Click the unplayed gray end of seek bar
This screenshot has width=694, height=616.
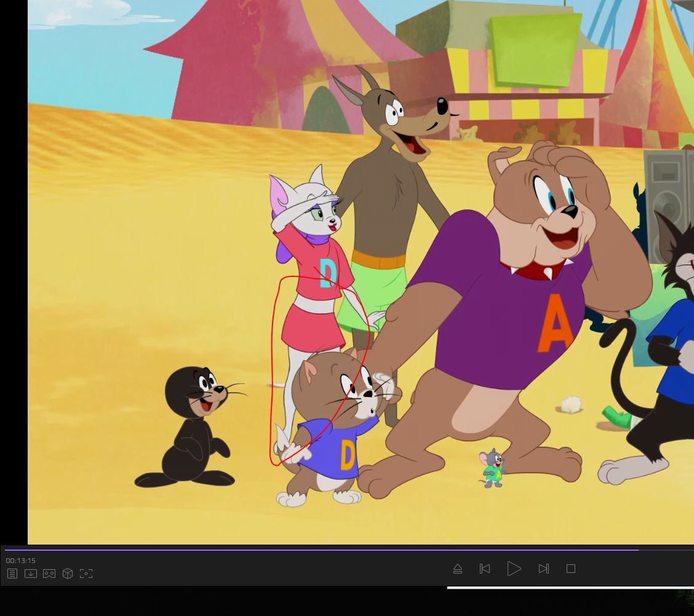click(666, 550)
